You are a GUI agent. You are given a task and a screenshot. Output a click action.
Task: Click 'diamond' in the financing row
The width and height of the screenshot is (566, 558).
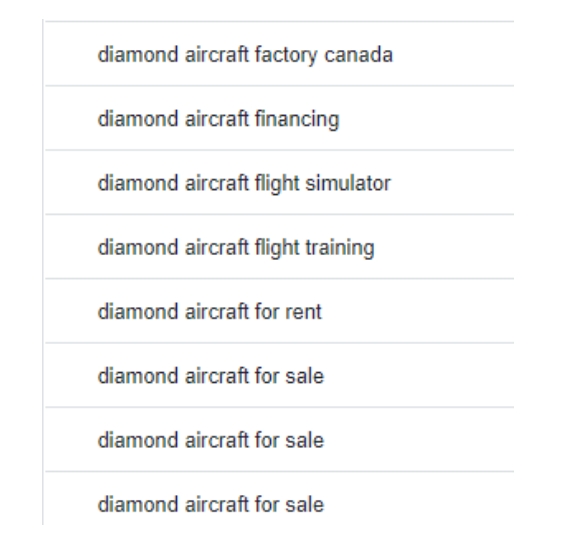pos(138,119)
